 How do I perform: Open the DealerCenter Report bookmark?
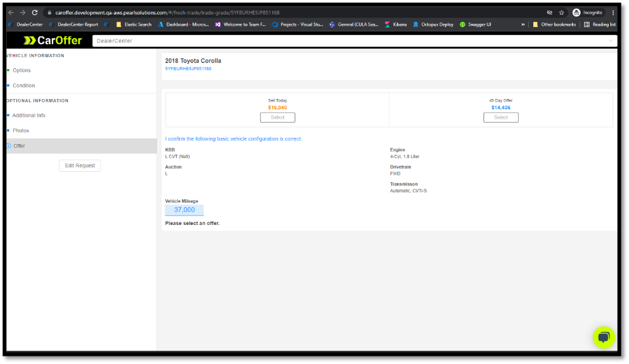(x=74, y=24)
